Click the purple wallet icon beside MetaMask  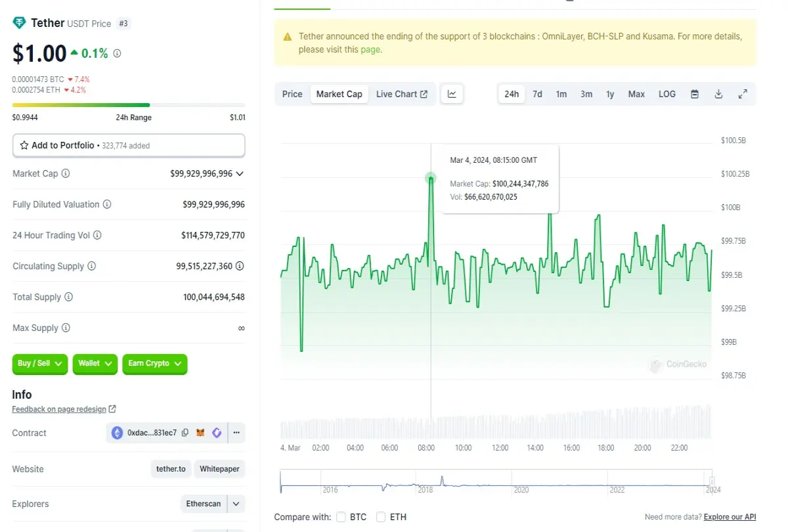(x=217, y=433)
